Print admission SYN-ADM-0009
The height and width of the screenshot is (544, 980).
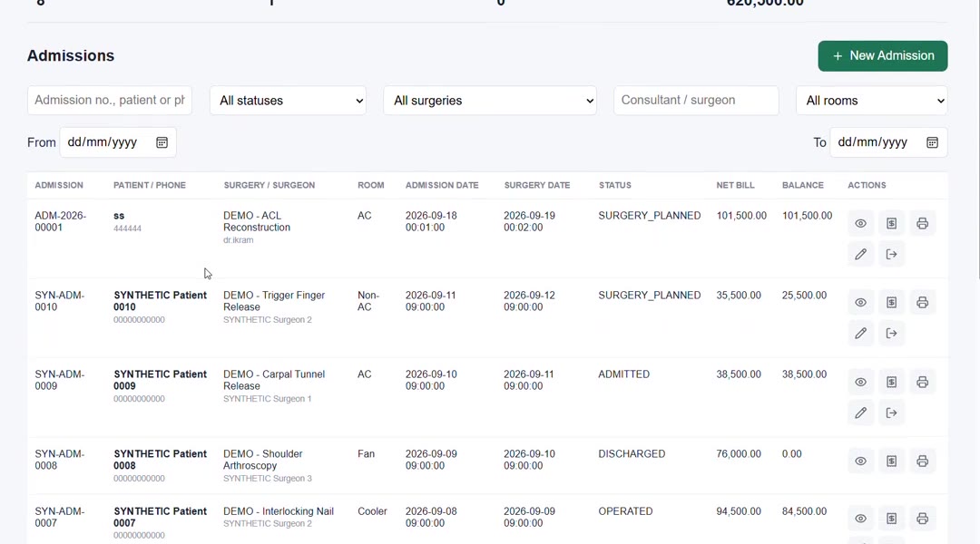coord(922,383)
